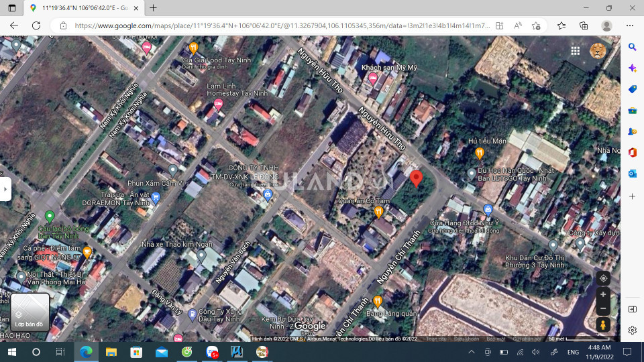644x362 pixels.
Task: Open Điều khoản terms link
Action: 466,339
